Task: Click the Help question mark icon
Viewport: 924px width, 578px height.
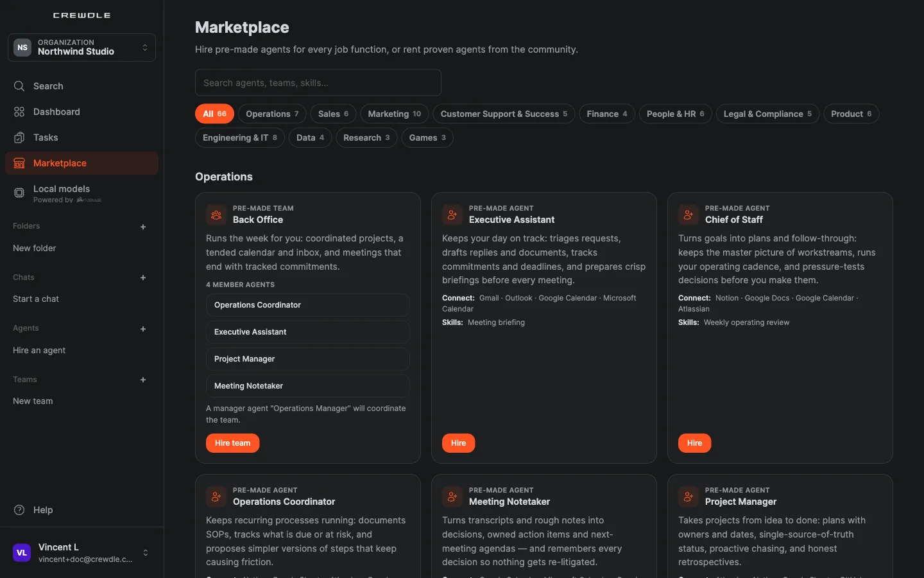Action: pyautogui.click(x=19, y=510)
